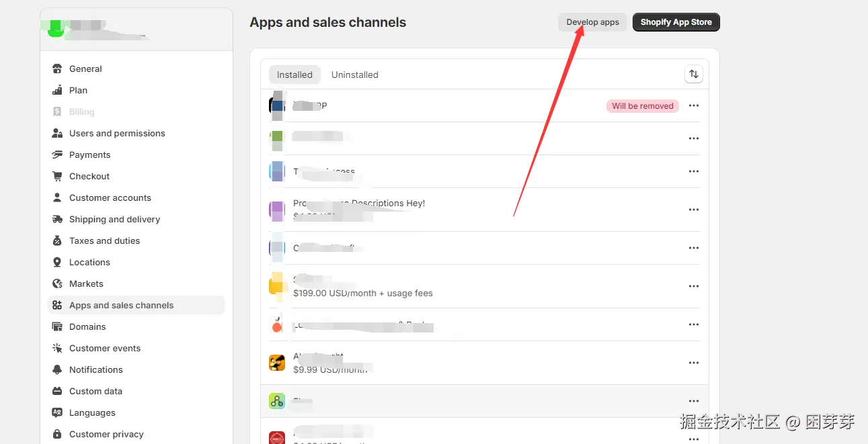Image resolution: width=868 pixels, height=444 pixels.
Task: Open three-dot menu for the $9.99 USD/month app
Action: tap(694, 363)
